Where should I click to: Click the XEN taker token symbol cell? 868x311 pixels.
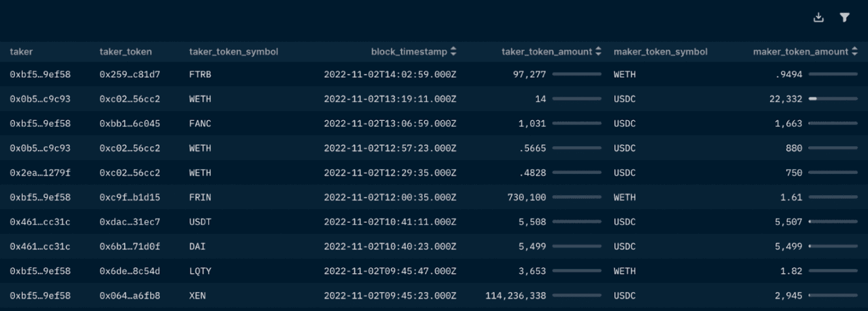click(197, 296)
